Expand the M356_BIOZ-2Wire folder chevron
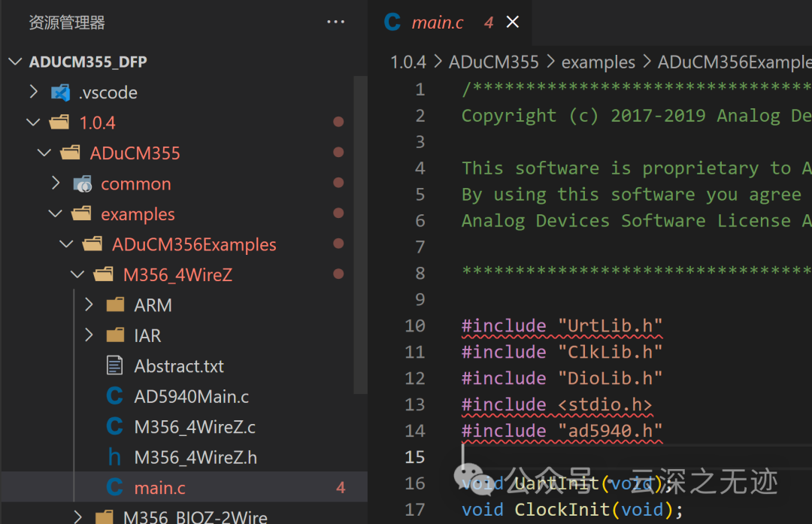Screen dimensions: 812x524 pos(78,516)
